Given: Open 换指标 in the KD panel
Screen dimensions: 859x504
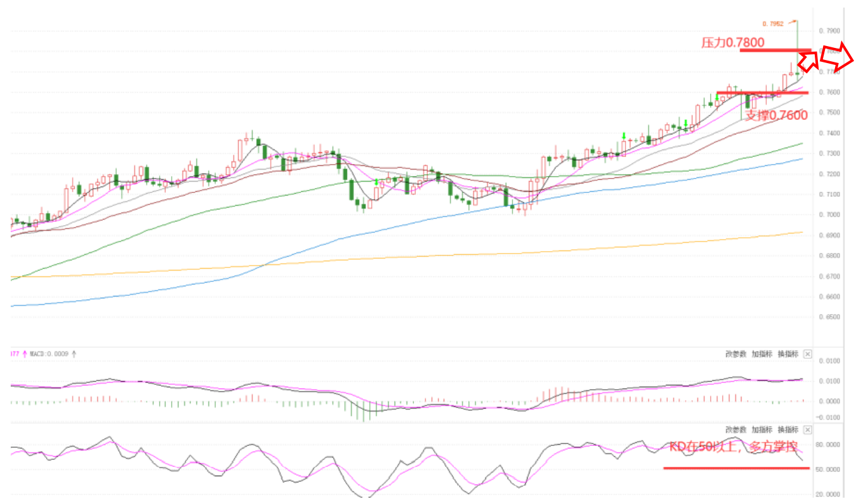Looking at the screenshot, I should 788,430.
